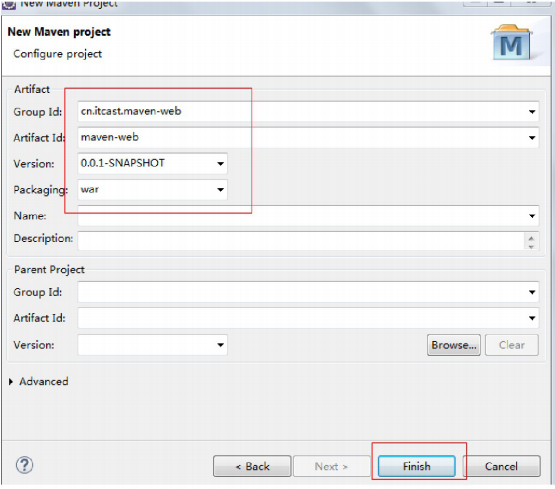Viewport: 555px width, 489px height.
Task: Click the Parent Project Group Id field
Action: 308,292
